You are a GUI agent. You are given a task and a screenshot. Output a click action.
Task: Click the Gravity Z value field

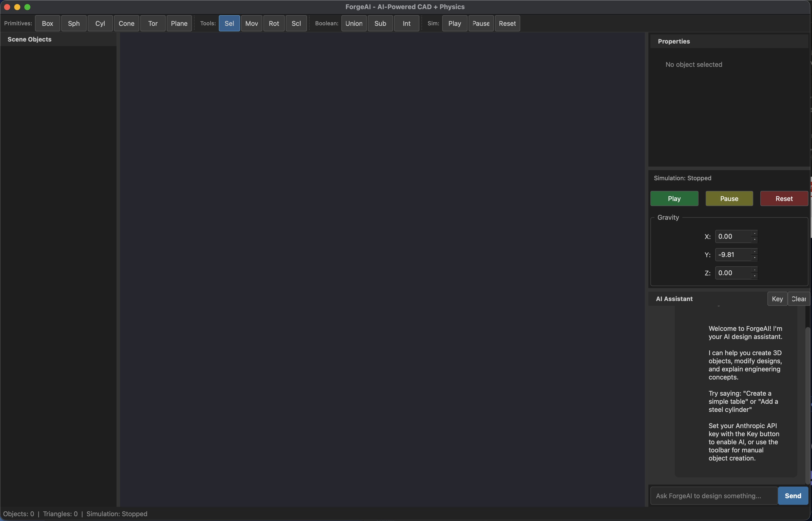733,273
